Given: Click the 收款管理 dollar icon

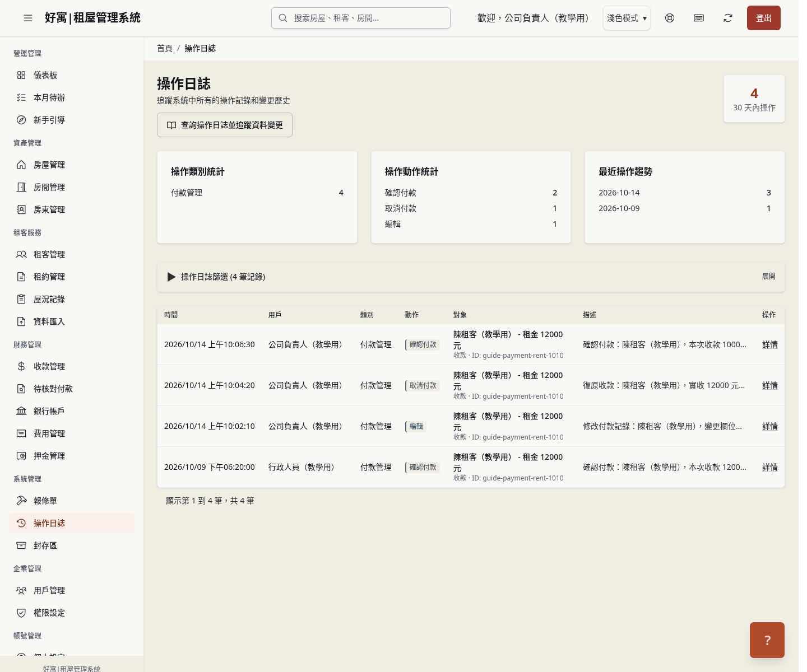Looking at the screenshot, I should (x=21, y=366).
